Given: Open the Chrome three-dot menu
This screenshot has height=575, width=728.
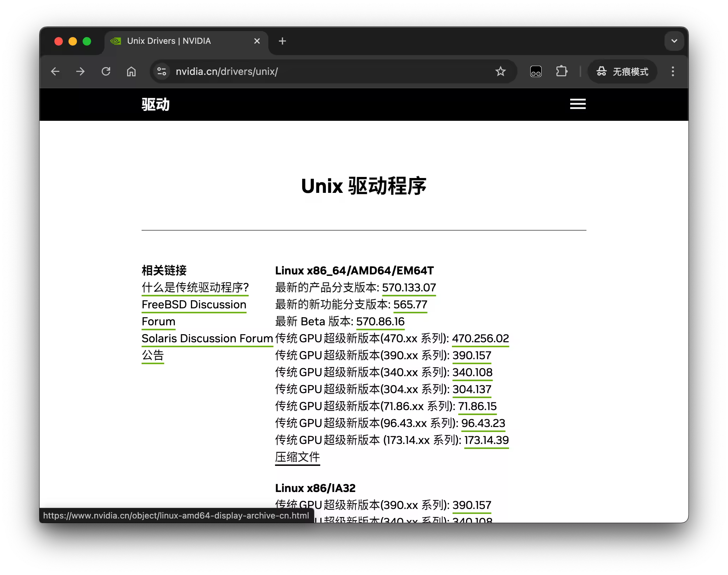Looking at the screenshot, I should (673, 72).
